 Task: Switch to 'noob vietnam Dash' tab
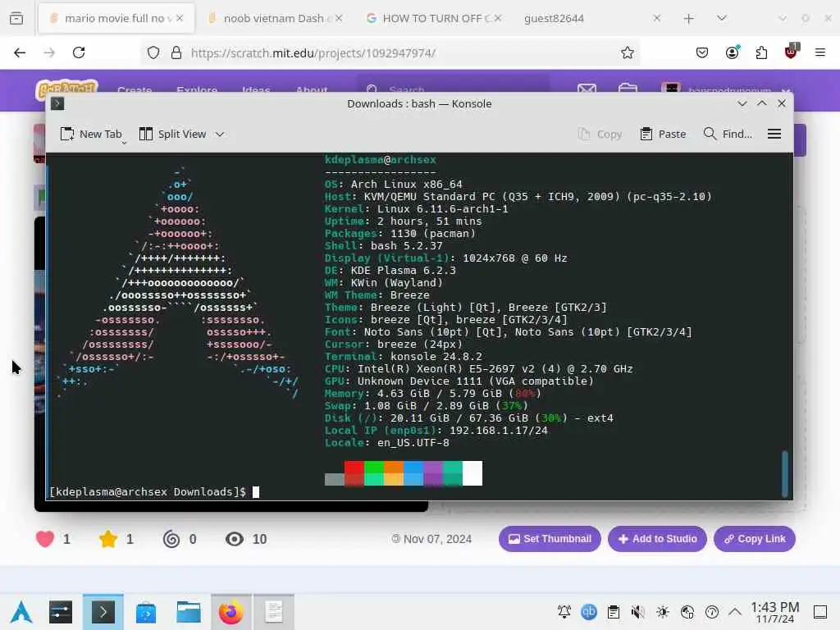pos(274,18)
